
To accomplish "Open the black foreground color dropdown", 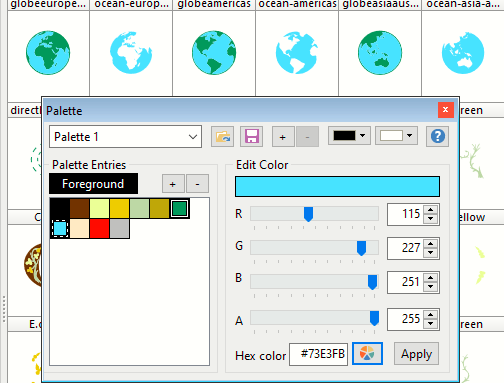I will (349, 136).
